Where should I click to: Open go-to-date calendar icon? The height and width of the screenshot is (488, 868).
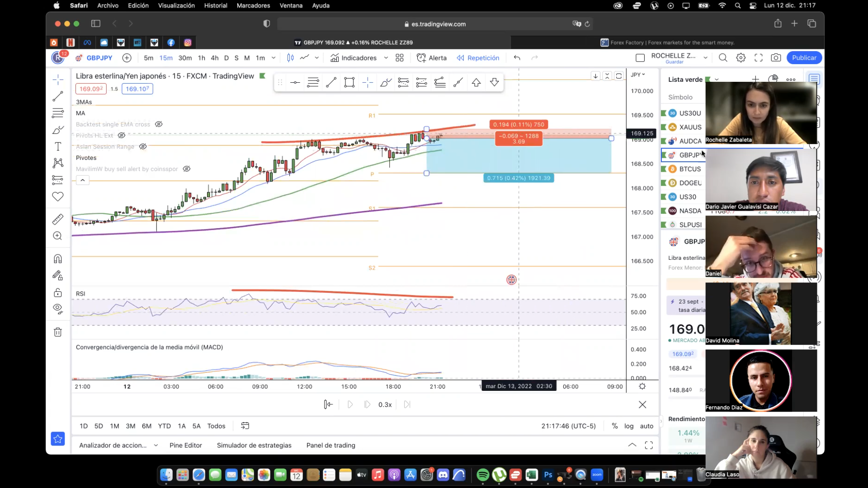pos(245,426)
